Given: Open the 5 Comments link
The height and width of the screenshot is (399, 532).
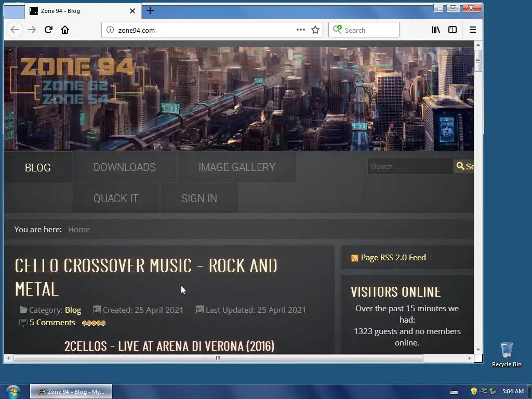Looking at the screenshot, I should click(x=52, y=322).
